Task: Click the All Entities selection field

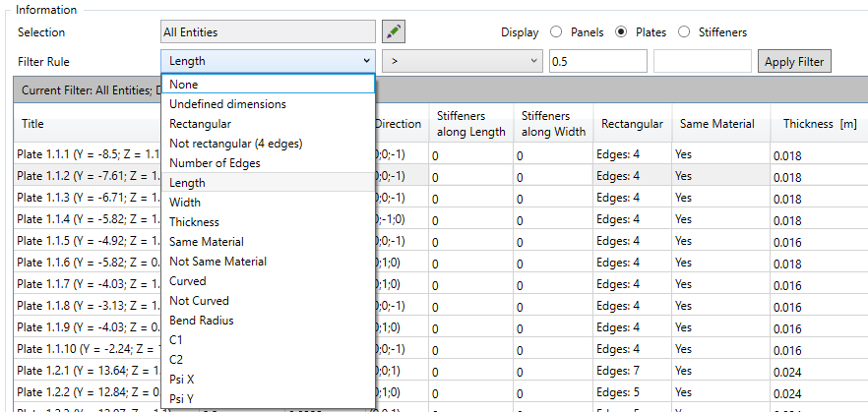Action: click(268, 32)
